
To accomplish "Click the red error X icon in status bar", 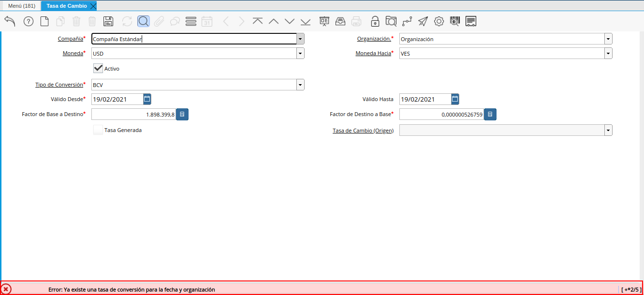I will click(6, 289).
